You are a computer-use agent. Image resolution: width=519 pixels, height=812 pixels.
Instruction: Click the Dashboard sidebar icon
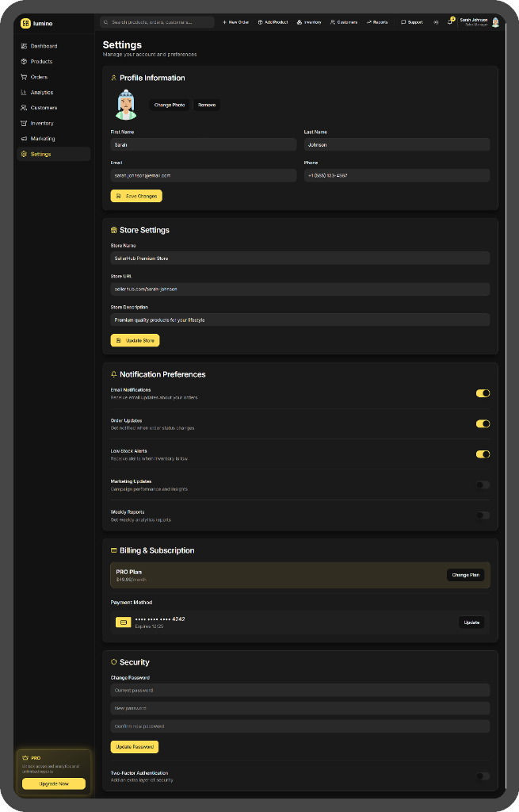click(x=24, y=46)
